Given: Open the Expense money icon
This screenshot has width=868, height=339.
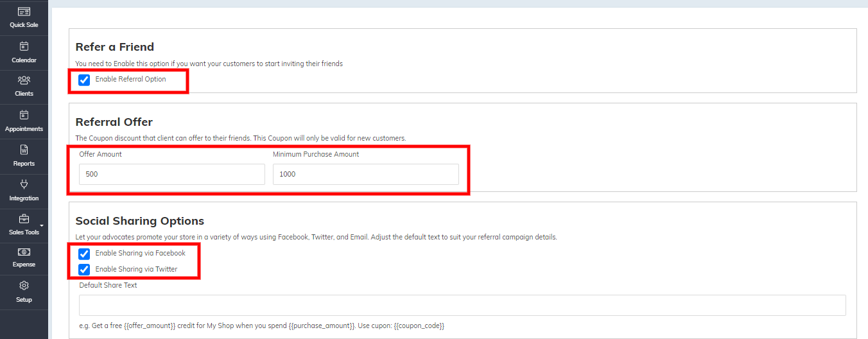Looking at the screenshot, I should click(x=24, y=252).
